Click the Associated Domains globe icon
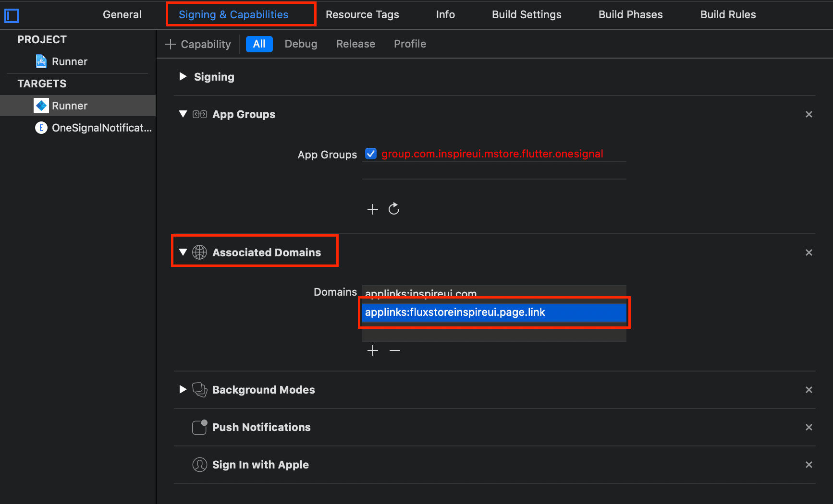 [199, 252]
